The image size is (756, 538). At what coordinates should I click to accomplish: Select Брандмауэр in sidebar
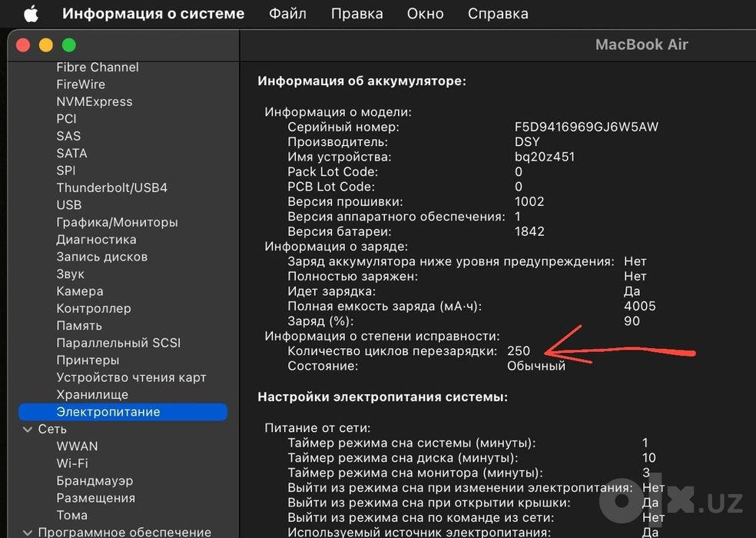point(94,481)
